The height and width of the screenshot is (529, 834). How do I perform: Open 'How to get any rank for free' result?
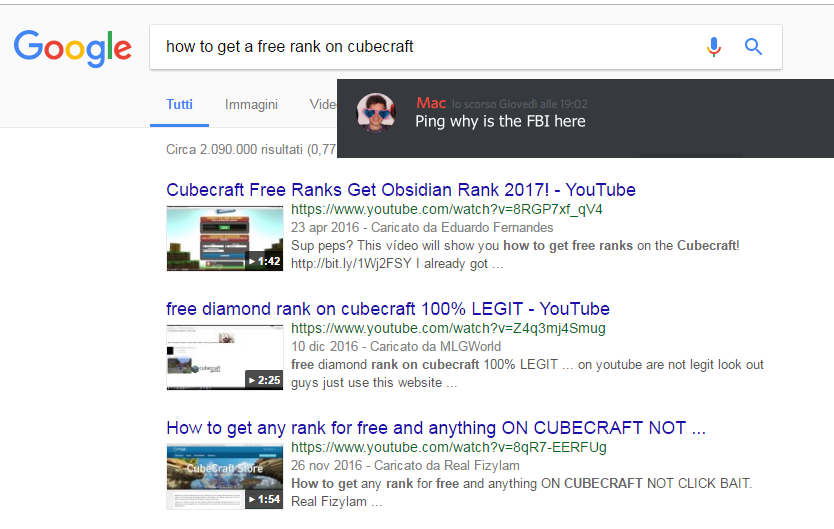point(436,428)
